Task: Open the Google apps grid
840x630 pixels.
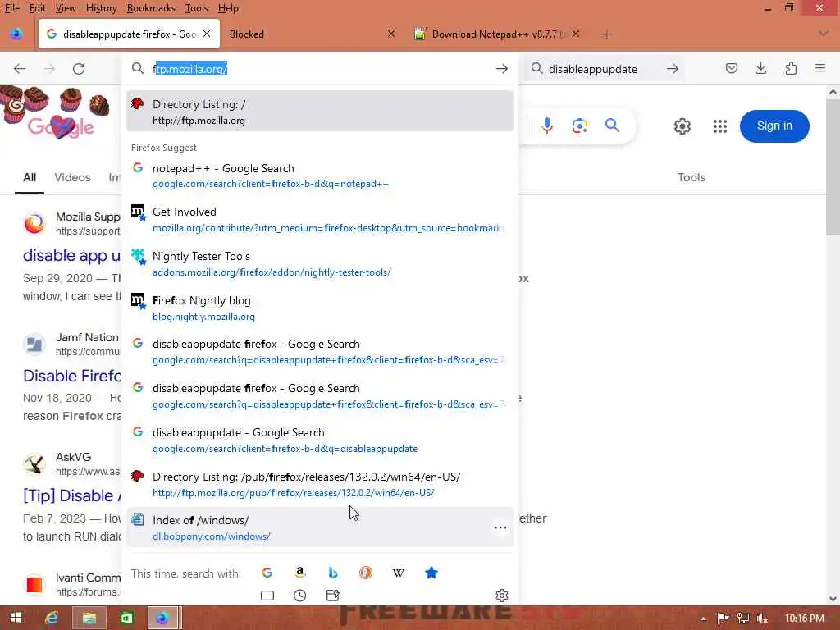Action: point(720,126)
